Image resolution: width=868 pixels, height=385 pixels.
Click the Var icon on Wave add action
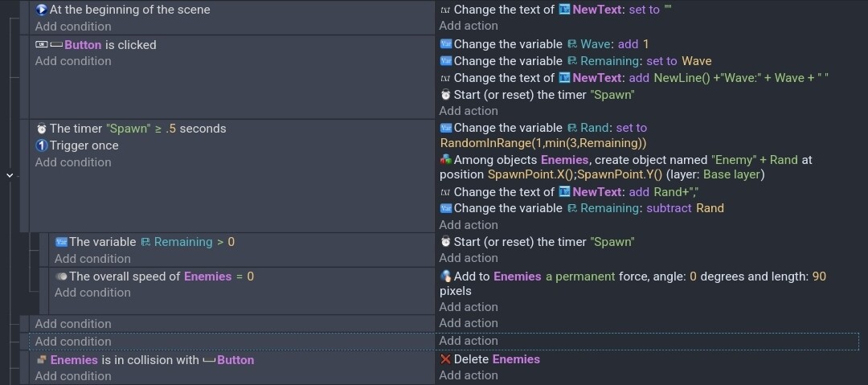pos(445,43)
